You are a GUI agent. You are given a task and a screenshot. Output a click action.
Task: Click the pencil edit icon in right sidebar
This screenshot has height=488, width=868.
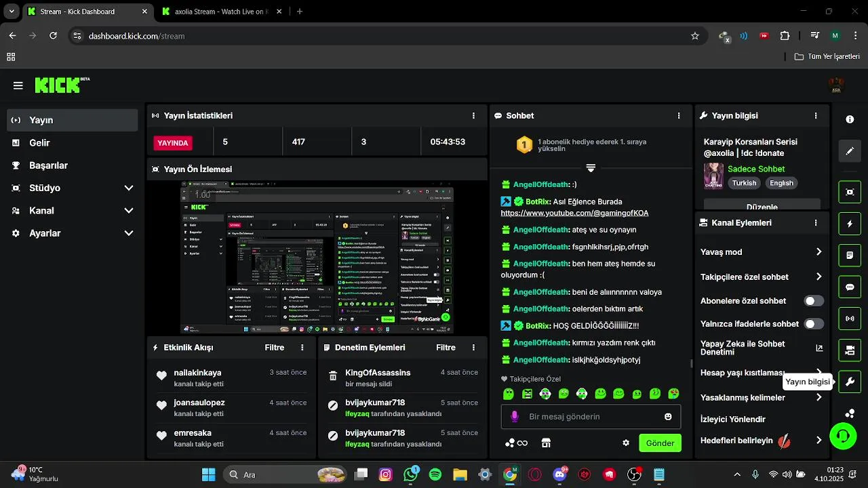point(850,151)
